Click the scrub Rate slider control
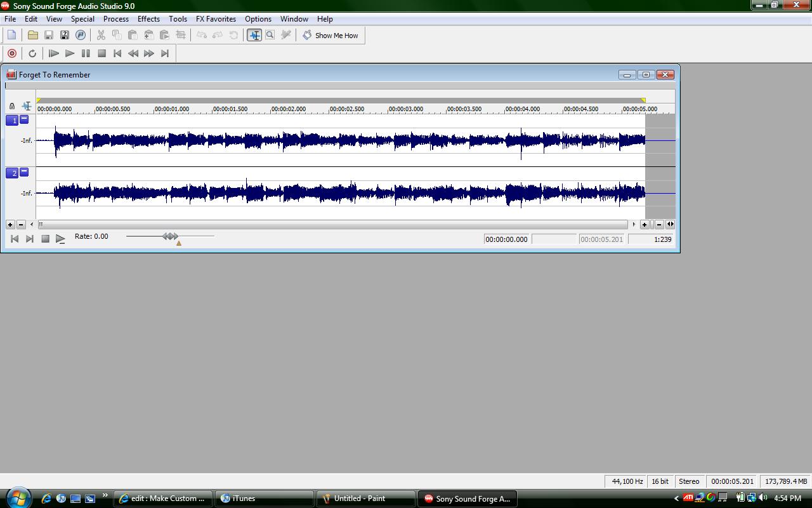The height and width of the screenshot is (508, 812). (x=170, y=236)
